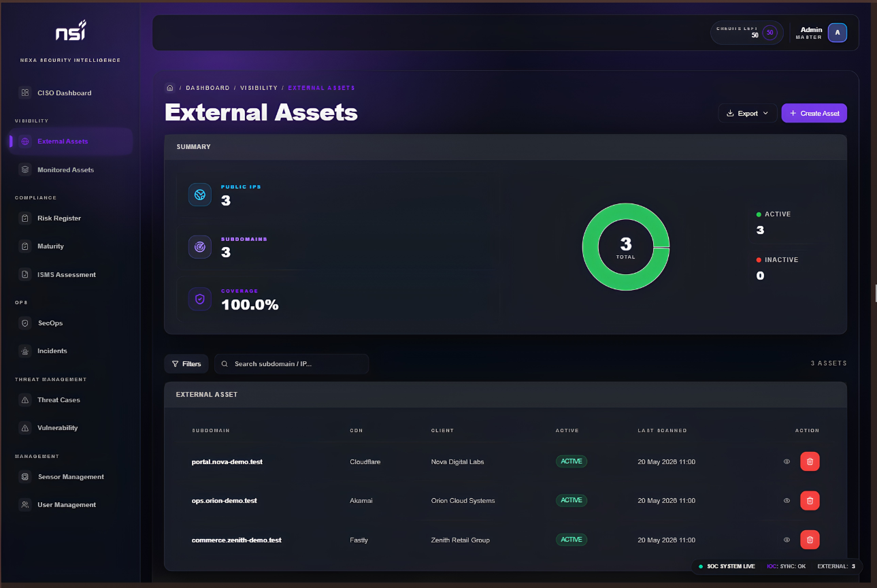This screenshot has width=877, height=588.
Task: Click Active badge for ops.orion-demo.test
Action: coord(572,500)
